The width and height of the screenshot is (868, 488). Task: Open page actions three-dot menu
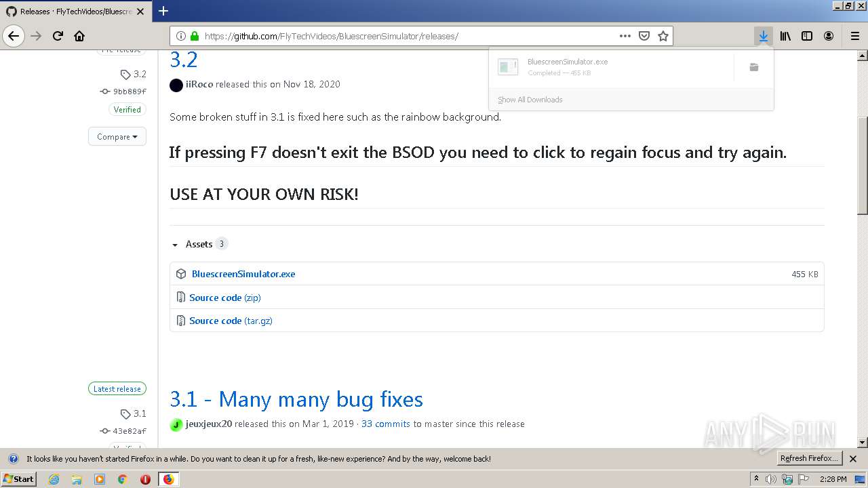click(625, 36)
